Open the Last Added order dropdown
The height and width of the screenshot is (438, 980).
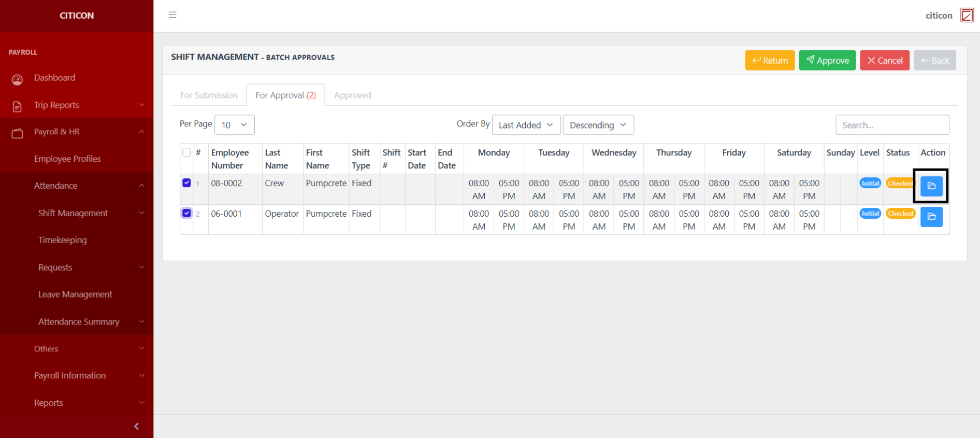click(526, 125)
